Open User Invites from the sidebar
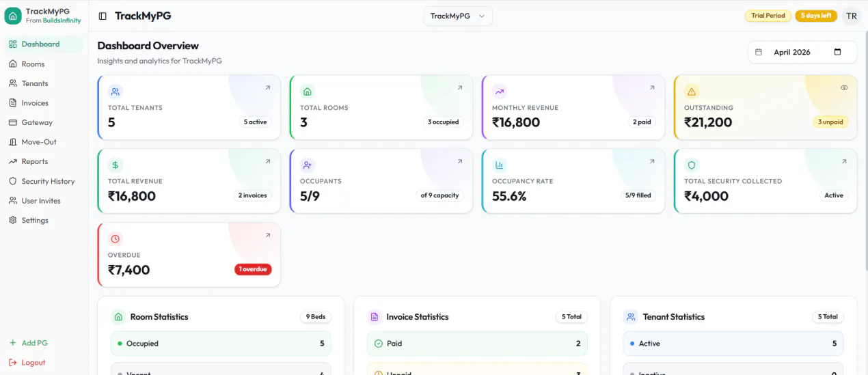 (44, 201)
